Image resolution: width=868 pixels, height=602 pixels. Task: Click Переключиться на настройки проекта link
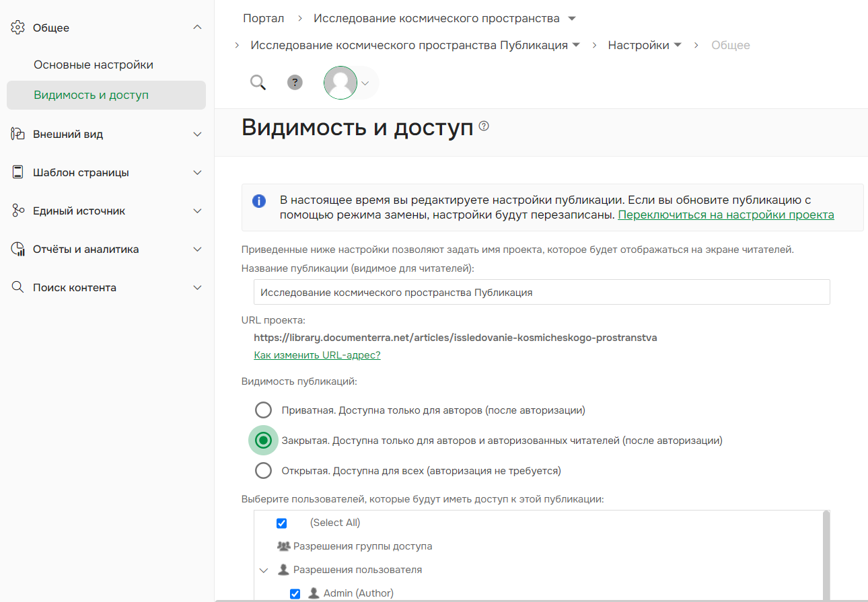pos(725,215)
